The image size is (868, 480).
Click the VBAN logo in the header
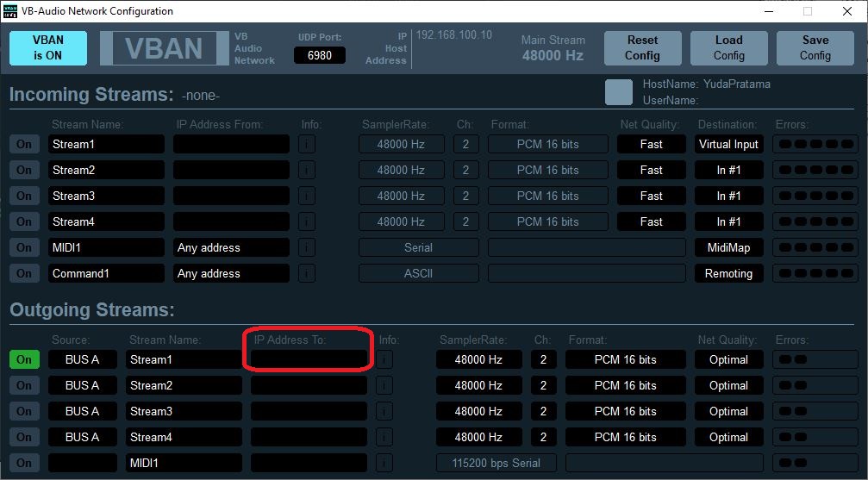pyautogui.click(x=164, y=48)
